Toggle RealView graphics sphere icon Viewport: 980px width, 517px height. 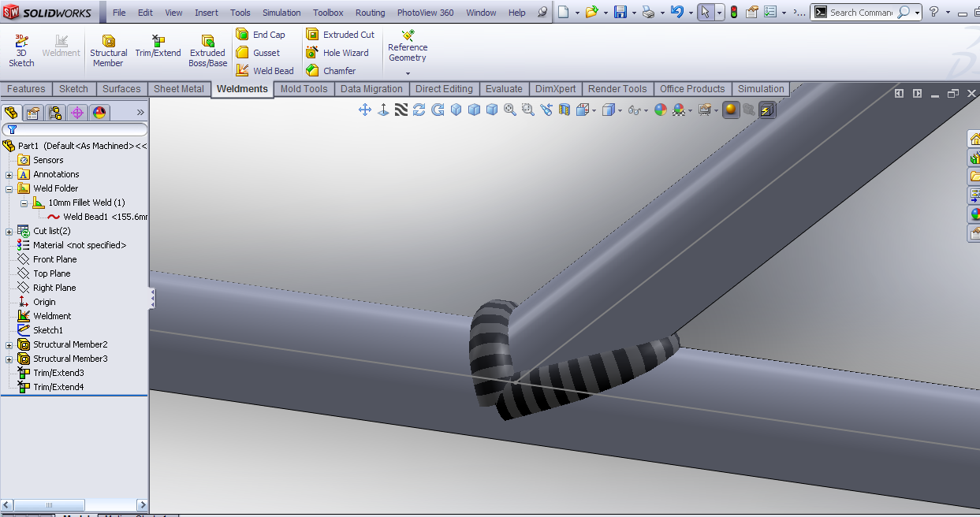731,110
